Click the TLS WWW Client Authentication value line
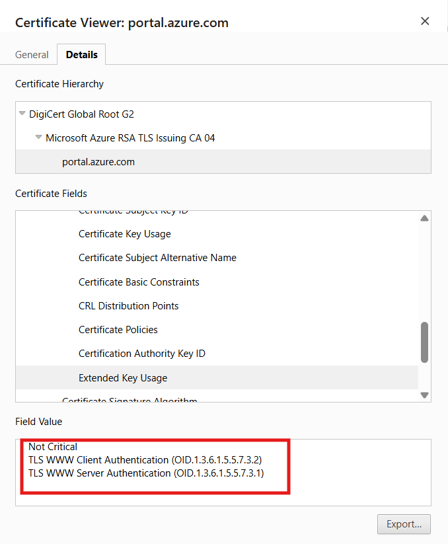This screenshot has width=448, height=544. click(x=145, y=460)
